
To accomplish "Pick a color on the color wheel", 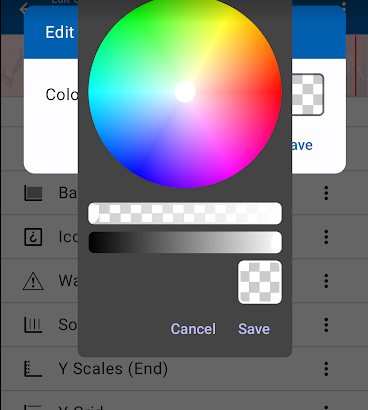I will 185,92.
